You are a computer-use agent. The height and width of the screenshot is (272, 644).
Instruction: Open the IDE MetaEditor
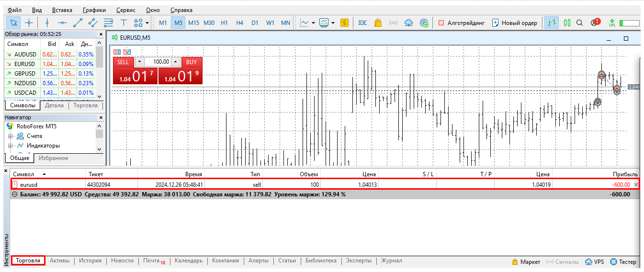[362, 23]
